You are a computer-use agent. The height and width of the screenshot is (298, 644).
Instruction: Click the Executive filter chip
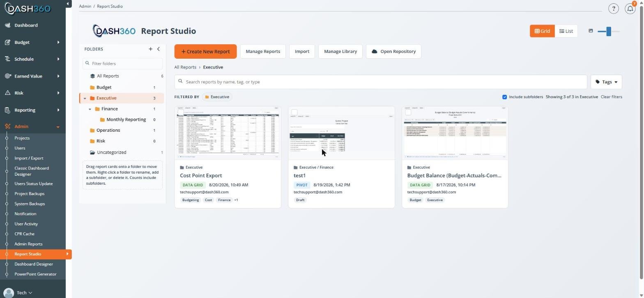217,97
